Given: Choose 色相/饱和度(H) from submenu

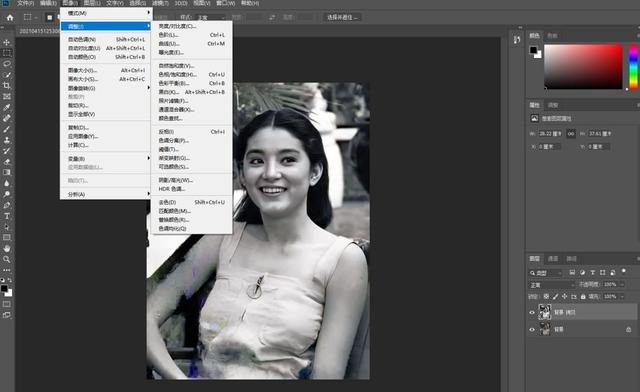Looking at the screenshot, I should (192, 74).
